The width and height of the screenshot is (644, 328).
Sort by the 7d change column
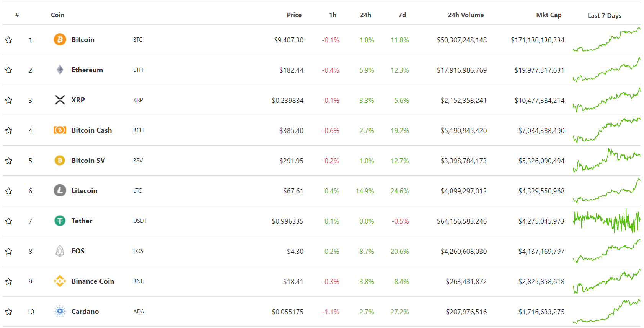[x=402, y=15]
